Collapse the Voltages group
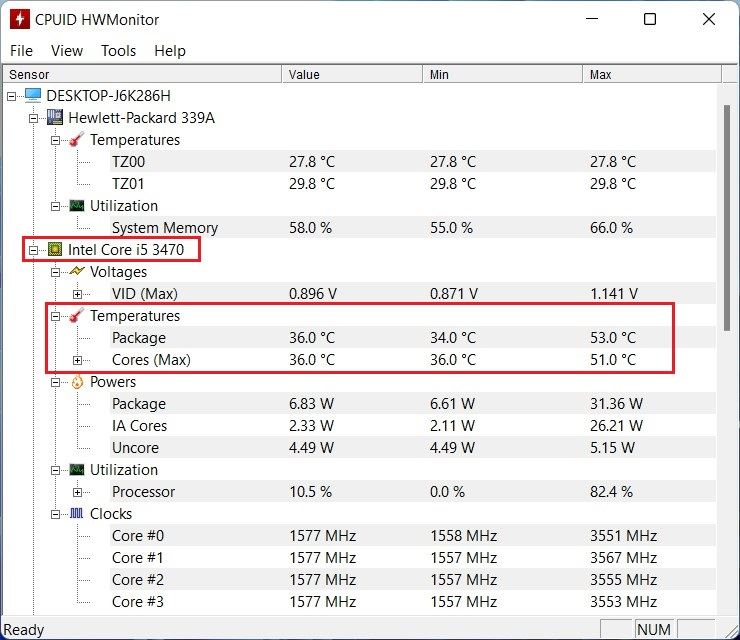This screenshot has height=640, width=740. coord(55,272)
